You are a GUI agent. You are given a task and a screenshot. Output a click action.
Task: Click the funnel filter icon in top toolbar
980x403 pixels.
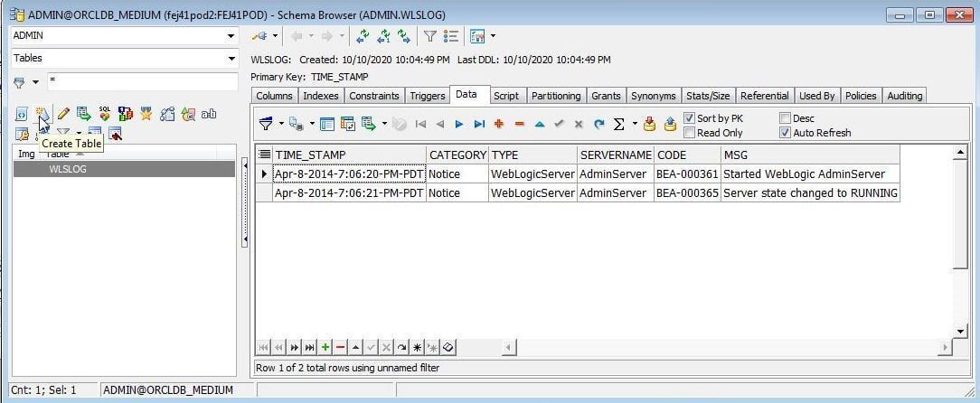tap(430, 36)
